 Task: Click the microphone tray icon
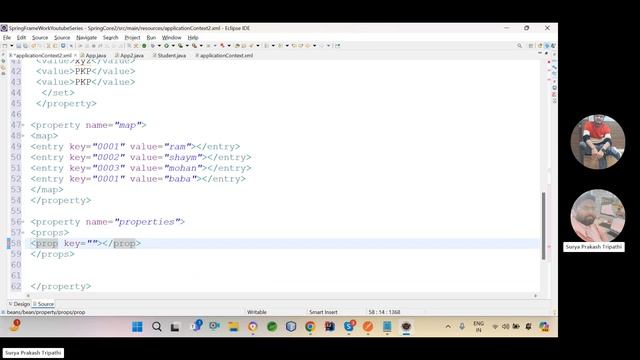click(462, 327)
